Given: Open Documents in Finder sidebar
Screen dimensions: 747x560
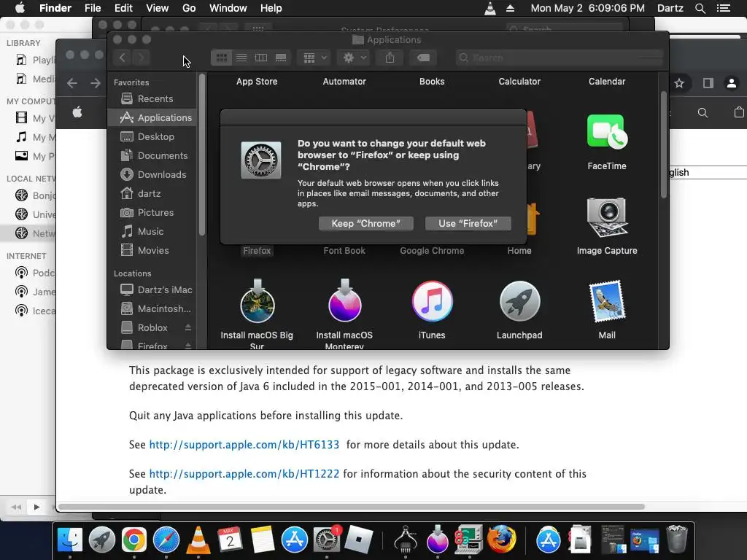Looking at the screenshot, I should tap(153, 156).
